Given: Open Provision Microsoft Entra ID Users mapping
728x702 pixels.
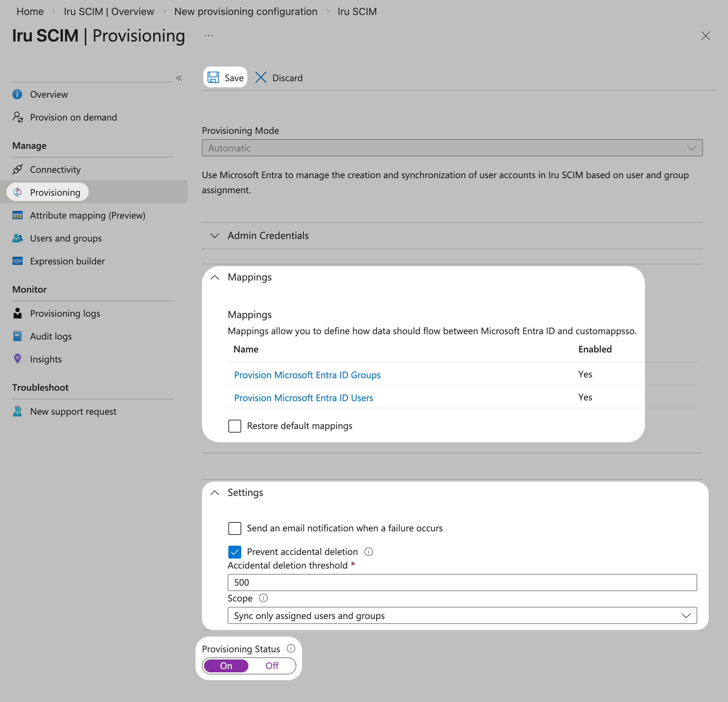Looking at the screenshot, I should pyautogui.click(x=304, y=398).
